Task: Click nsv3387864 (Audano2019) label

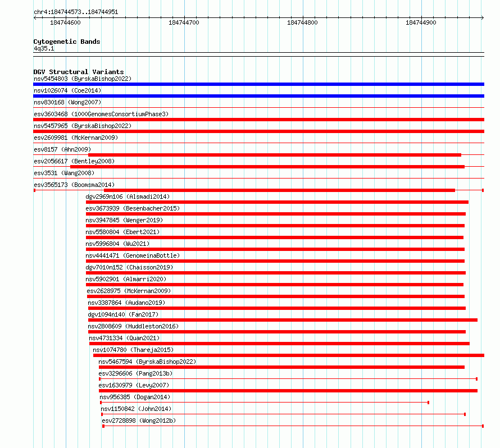Action: coord(126,303)
